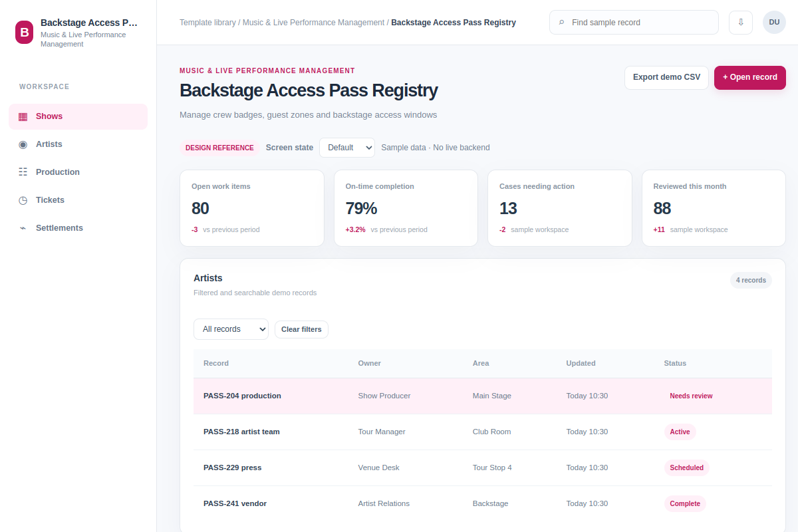The image size is (798, 532).
Task: Click the DESIGN REFERENCE tag
Action: coord(219,148)
